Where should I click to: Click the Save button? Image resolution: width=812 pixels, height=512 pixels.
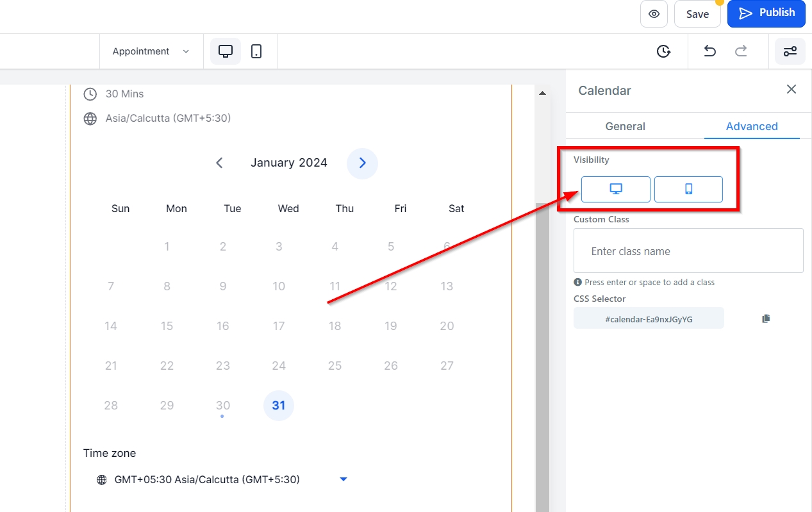click(x=697, y=14)
